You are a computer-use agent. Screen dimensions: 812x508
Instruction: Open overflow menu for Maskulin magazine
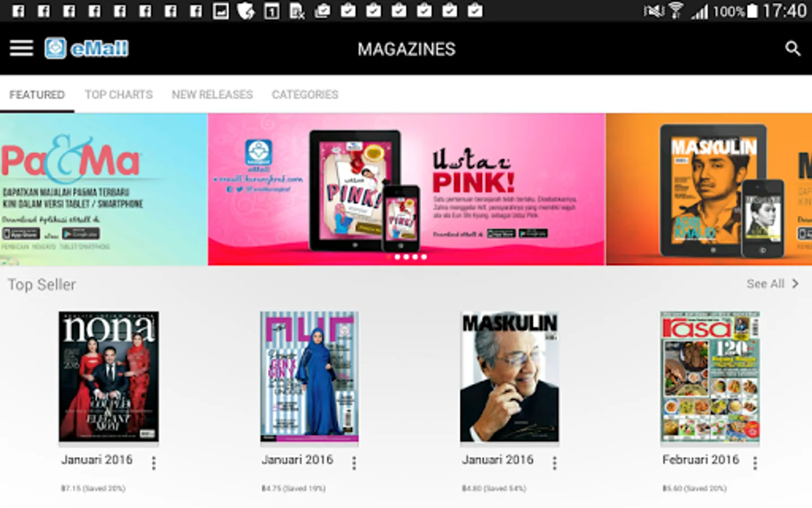tap(554, 463)
